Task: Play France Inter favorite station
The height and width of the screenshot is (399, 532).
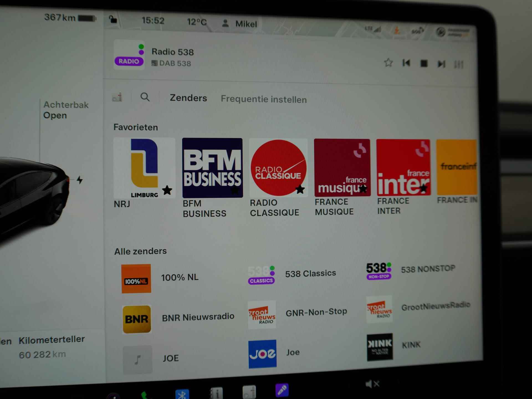Action: (x=403, y=168)
